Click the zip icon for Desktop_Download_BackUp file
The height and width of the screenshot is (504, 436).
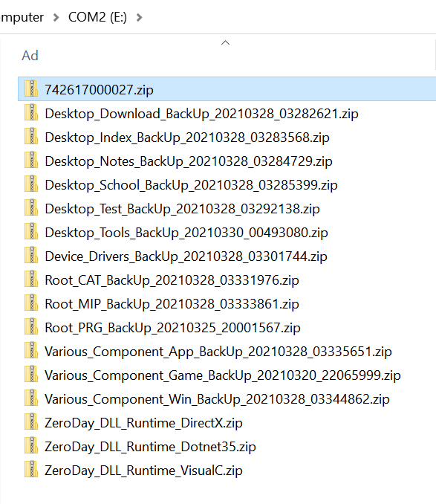point(31,112)
